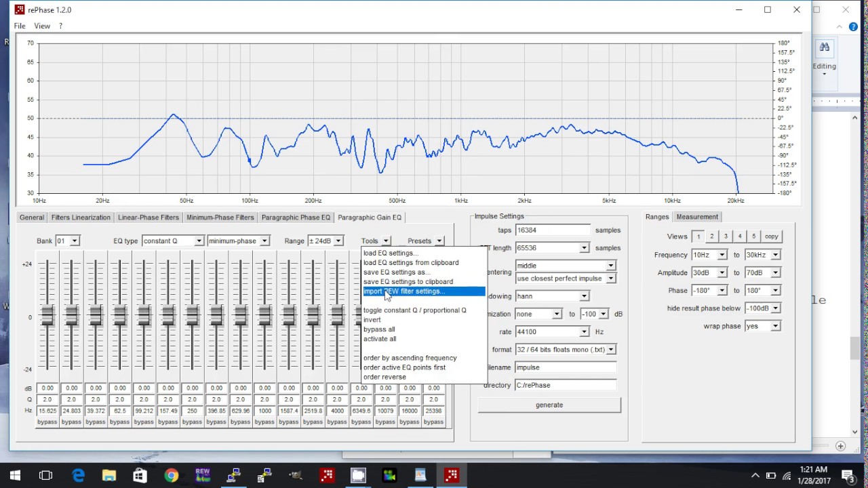Click the gain slider for the 250 Hz band
The height and width of the screenshot is (488, 868).
(192, 315)
